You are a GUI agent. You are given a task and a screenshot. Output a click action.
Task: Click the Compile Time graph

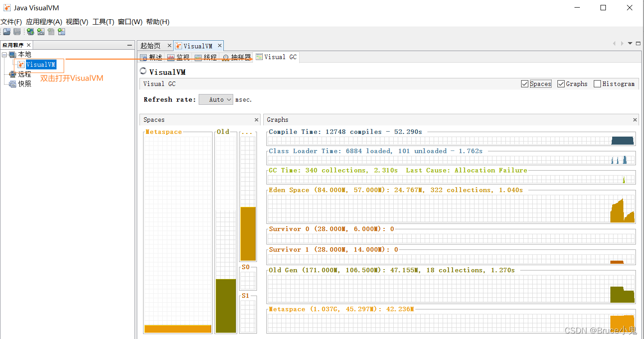click(451, 141)
